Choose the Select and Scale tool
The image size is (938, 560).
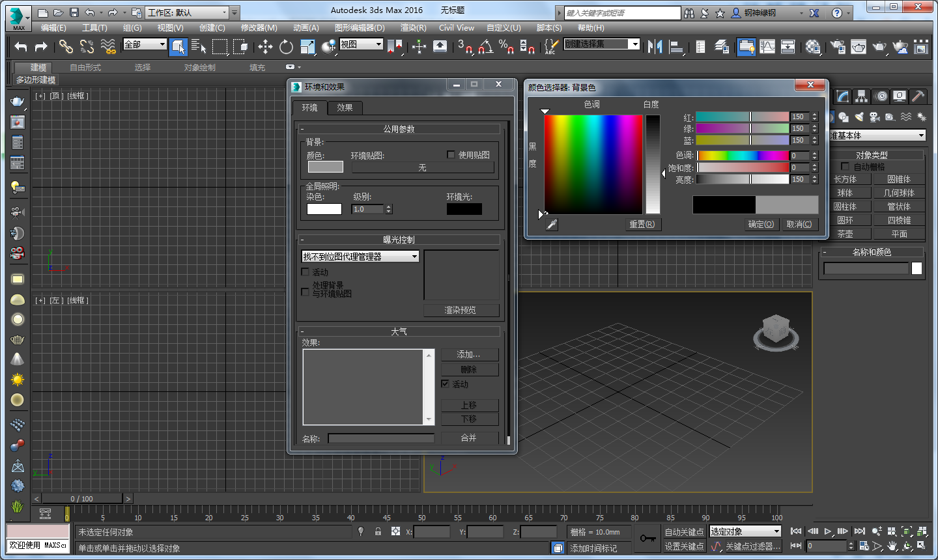pos(307,46)
